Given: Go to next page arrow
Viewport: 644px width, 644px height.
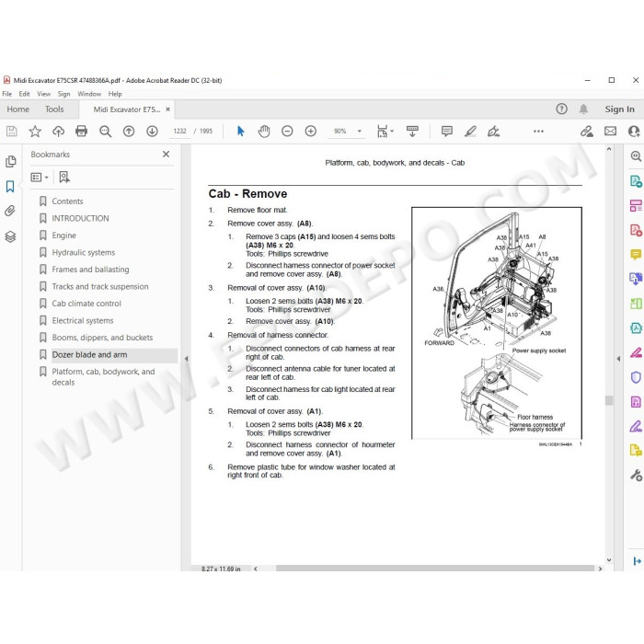Looking at the screenshot, I should (152, 132).
